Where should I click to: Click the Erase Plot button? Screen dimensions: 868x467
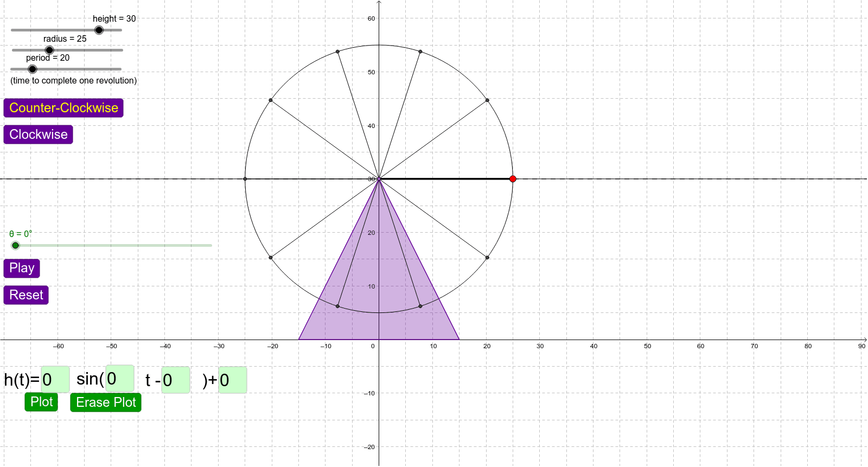106,402
